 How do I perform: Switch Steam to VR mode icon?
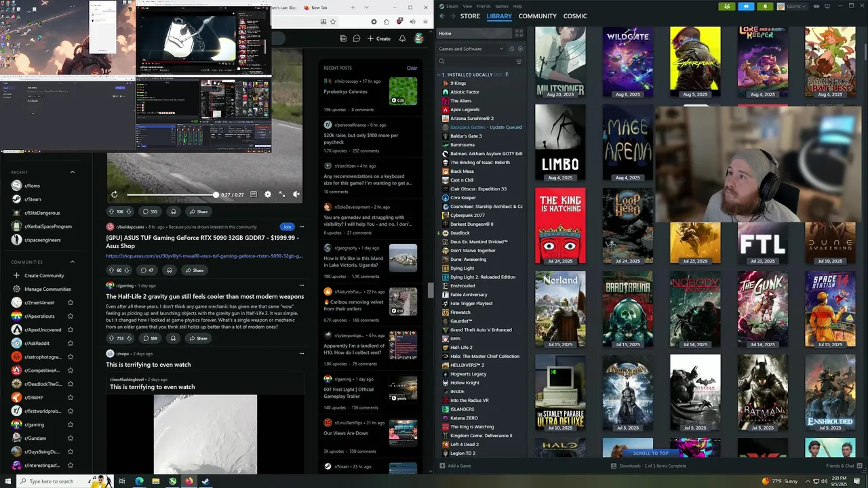tap(816, 6)
